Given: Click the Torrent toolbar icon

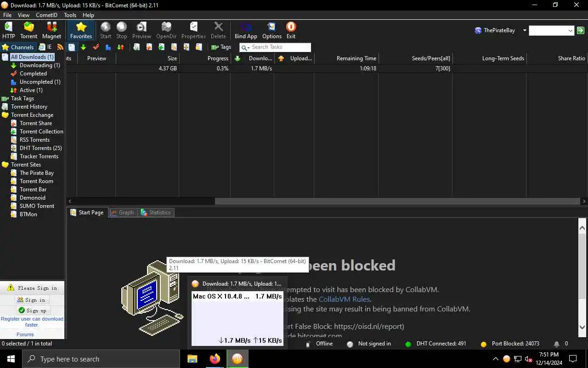Looking at the screenshot, I should tap(28, 30).
